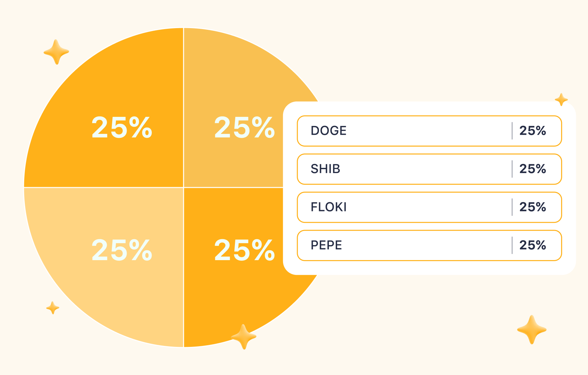Click the 25% label in the pale yellow slice
Image resolution: width=588 pixels, height=375 pixels.
coord(122,250)
